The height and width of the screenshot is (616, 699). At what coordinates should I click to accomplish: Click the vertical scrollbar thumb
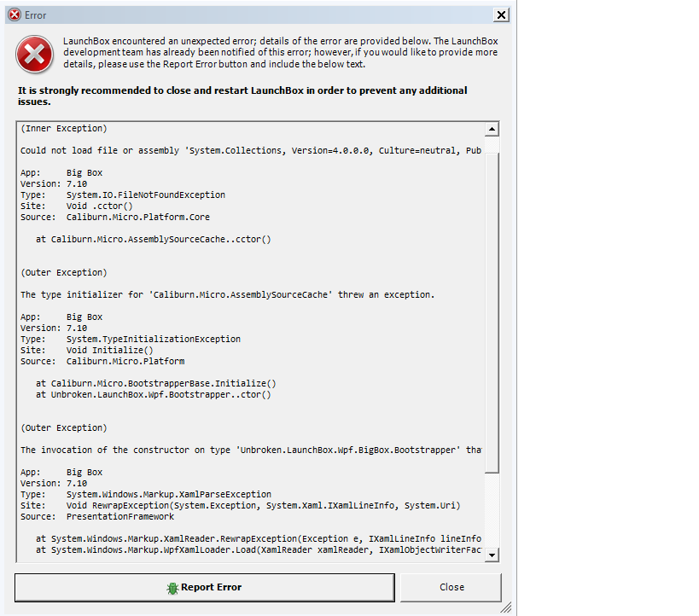pos(492,313)
